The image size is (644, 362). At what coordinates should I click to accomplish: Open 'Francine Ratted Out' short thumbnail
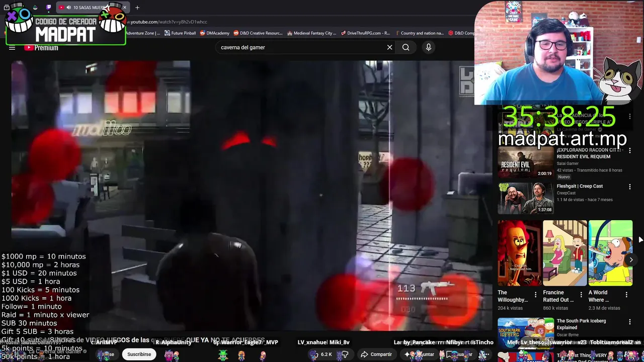(565, 253)
